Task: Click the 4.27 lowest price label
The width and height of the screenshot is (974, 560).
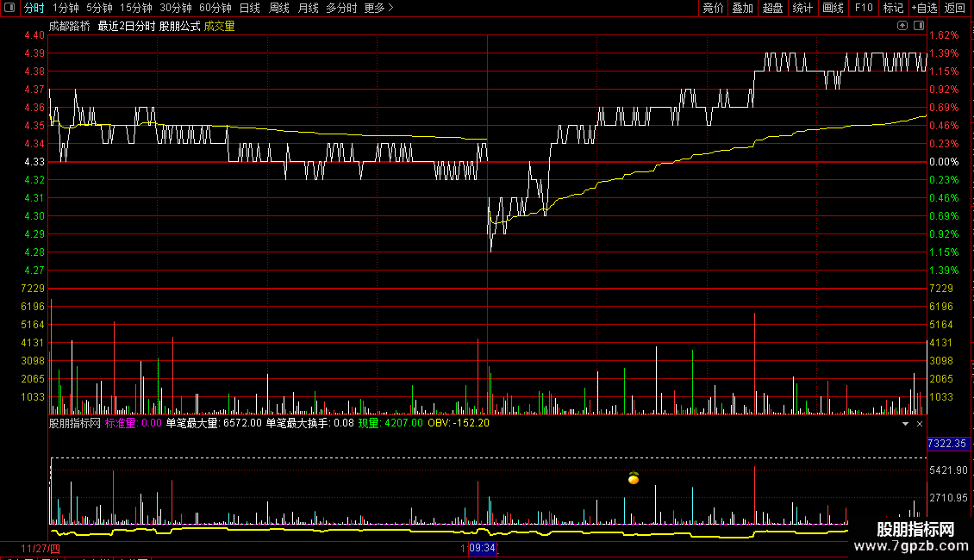Action: pyautogui.click(x=34, y=271)
